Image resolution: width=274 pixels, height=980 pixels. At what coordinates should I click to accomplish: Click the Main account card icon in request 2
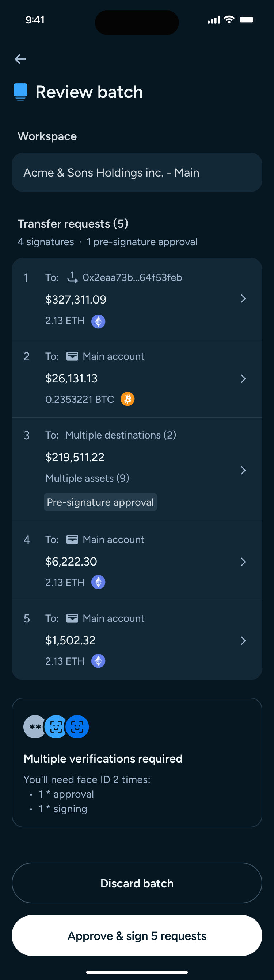(x=72, y=356)
